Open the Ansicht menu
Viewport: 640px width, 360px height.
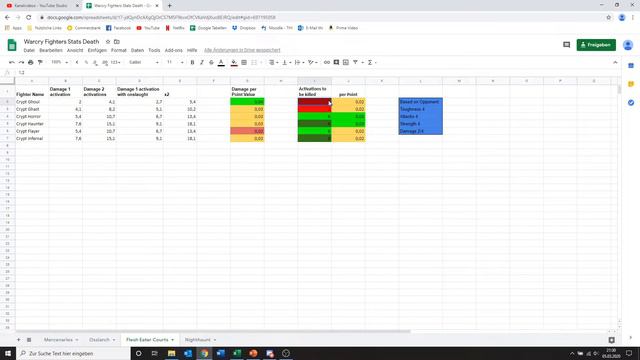click(75, 50)
